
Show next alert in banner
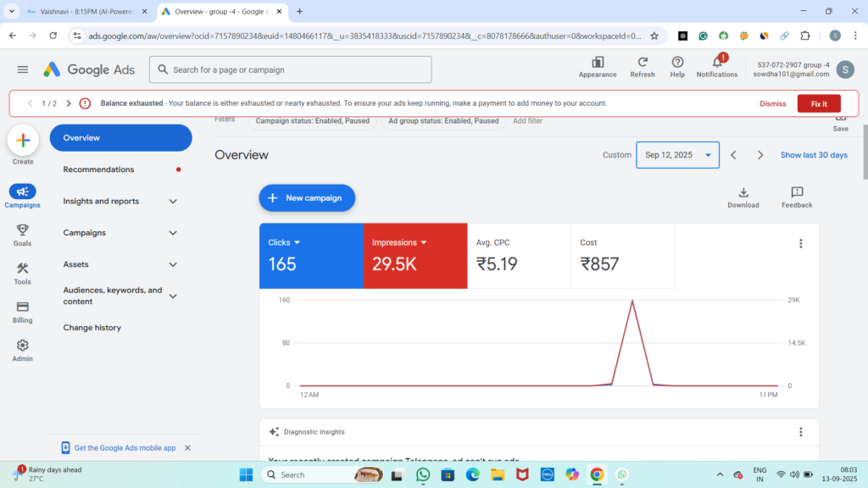tap(69, 103)
